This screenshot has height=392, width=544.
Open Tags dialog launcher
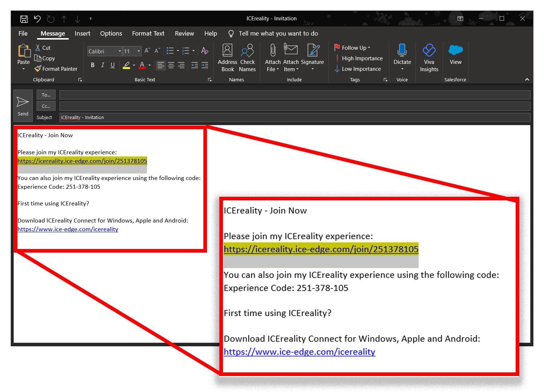pyautogui.click(x=385, y=80)
